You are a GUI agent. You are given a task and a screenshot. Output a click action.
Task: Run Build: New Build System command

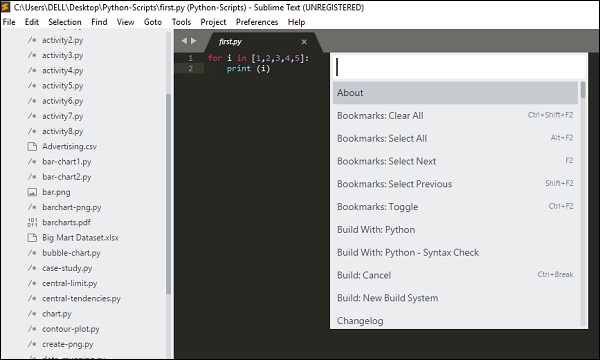tap(455, 298)
